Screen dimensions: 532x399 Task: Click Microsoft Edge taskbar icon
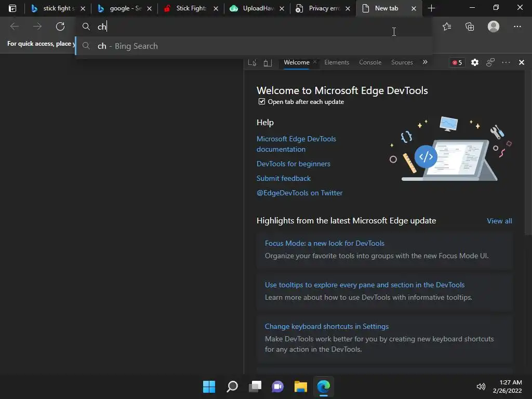(x=323, y=387)
